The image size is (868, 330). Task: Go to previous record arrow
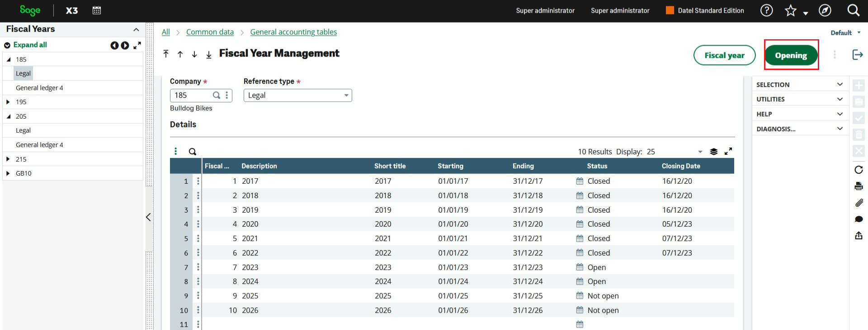(180, 54)
